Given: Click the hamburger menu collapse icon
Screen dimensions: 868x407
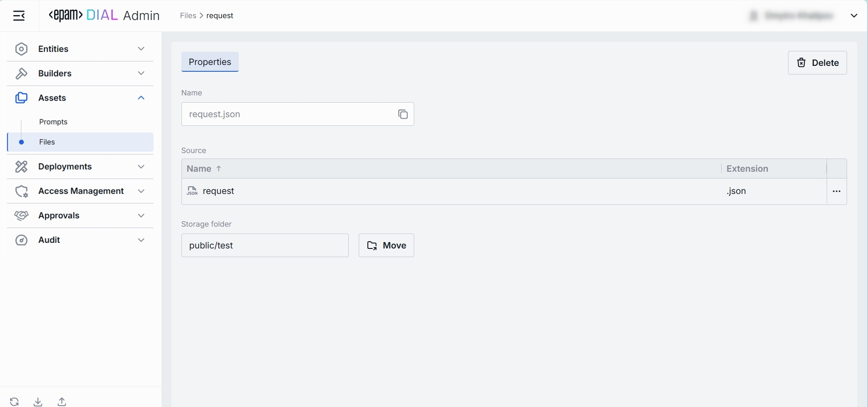Looking at the screenshot, I should coord(19,16).
